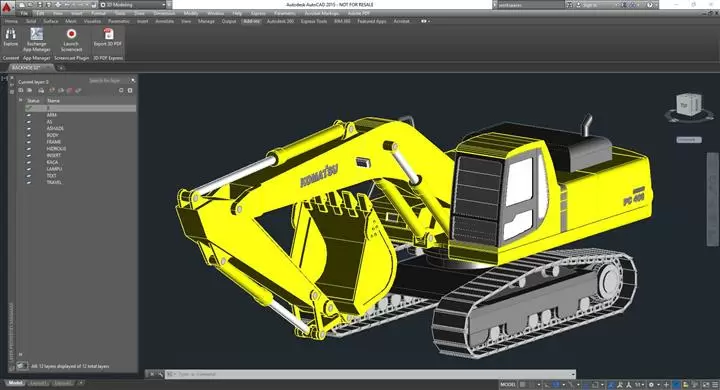Click the Clean Screen icon in status bar
This screenshot has width=720, height=390.
coord(706,384)
